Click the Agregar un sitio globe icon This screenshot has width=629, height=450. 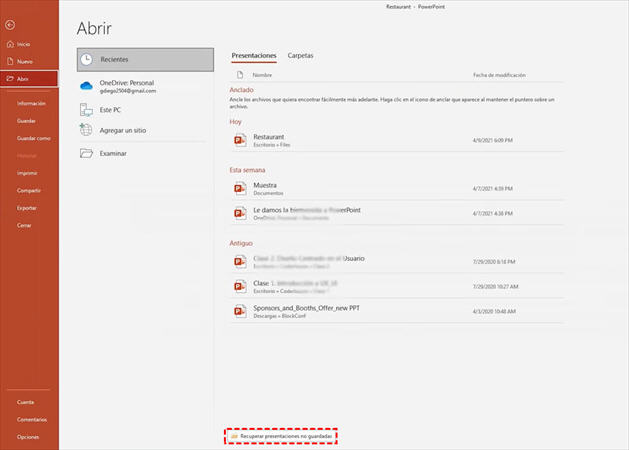(86, 130)
